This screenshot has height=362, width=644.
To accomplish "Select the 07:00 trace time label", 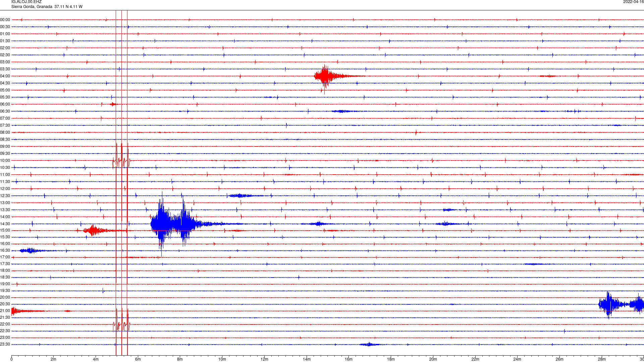I will click(5, 118).
